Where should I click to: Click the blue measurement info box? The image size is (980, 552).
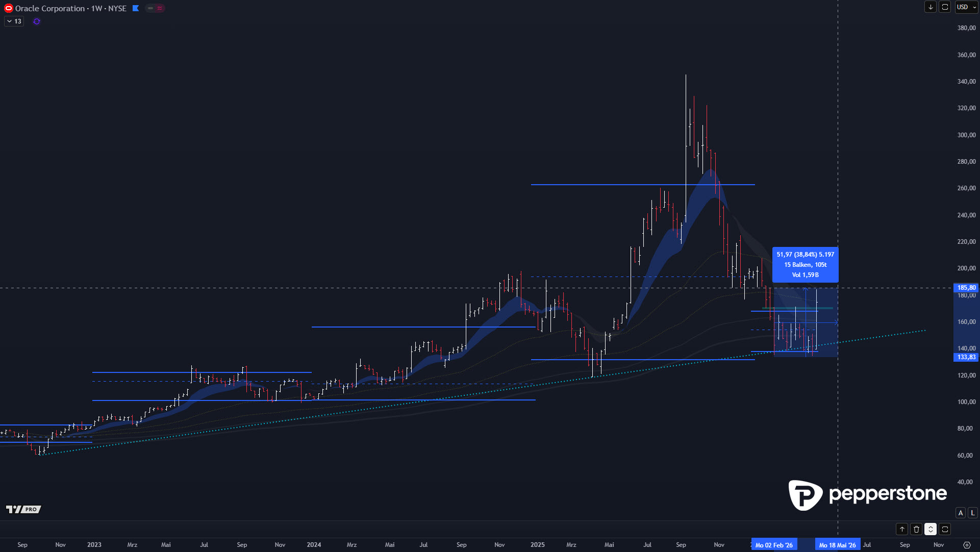coord(805,264)
